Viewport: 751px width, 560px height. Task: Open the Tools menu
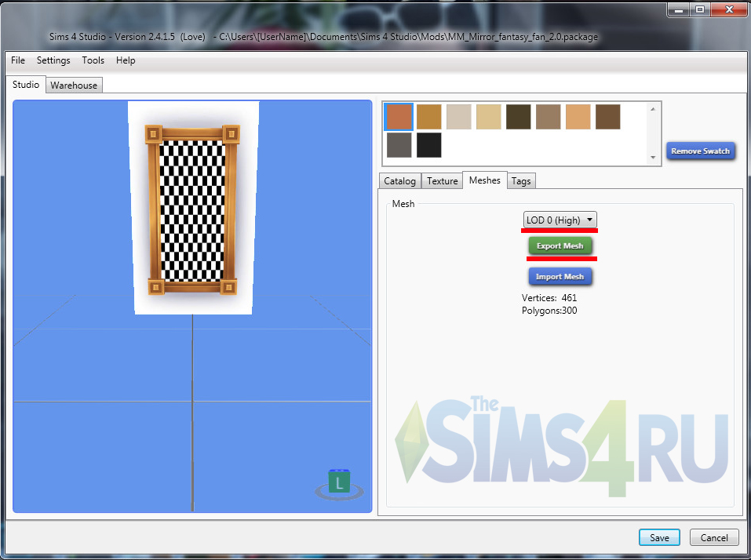pos(93,60)
